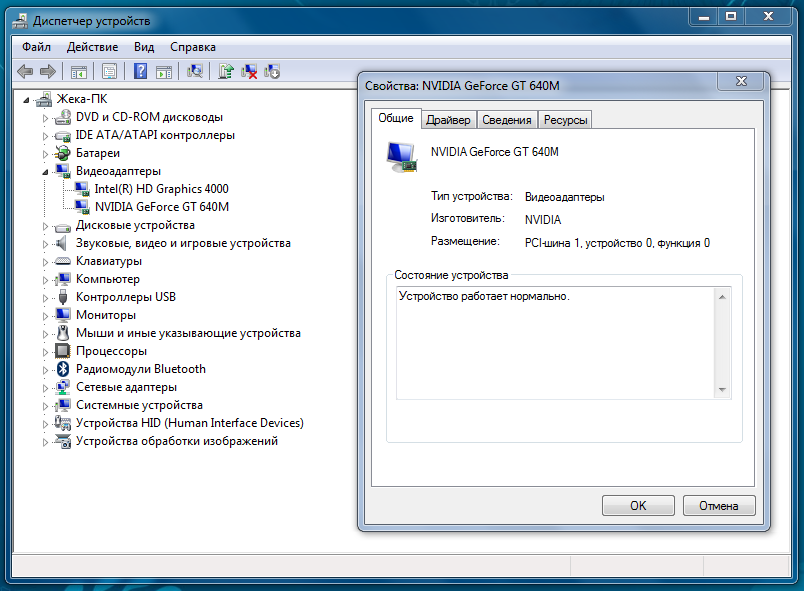Click the DVD и CD-ROM drive icon
Screen dimensions: 804x591
[63, 117]
